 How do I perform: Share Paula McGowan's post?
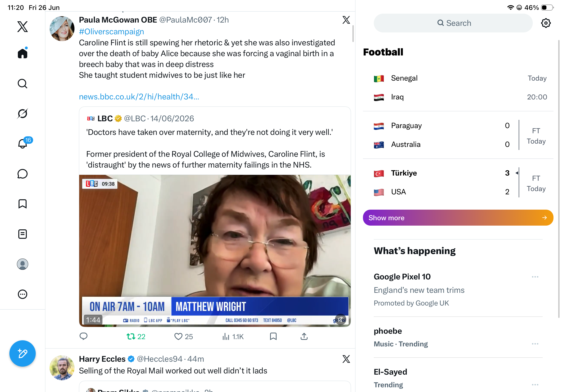tap(304, 337)
